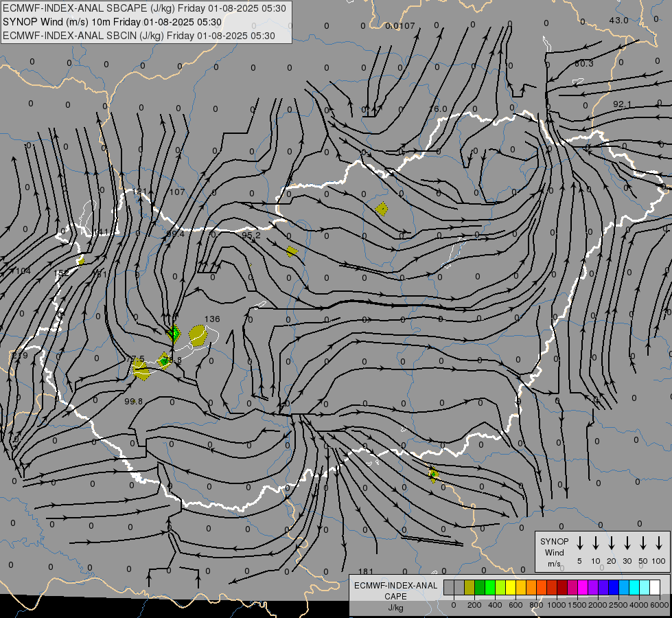Click the SBCIN title line

pos(139,36)
